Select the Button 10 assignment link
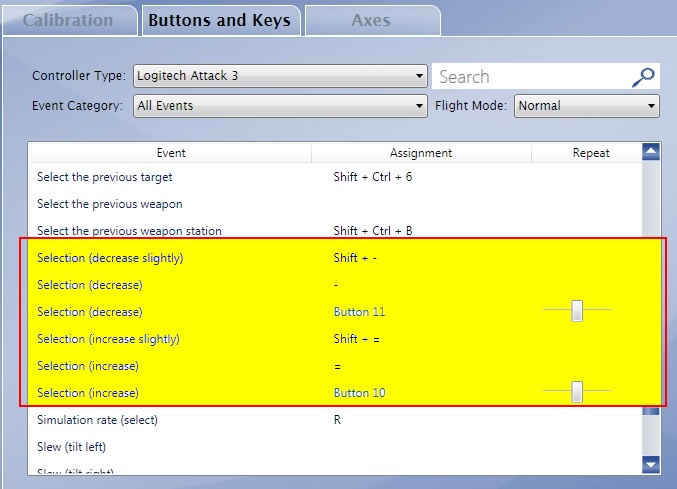677x489 pixels. tap(359, 393)
